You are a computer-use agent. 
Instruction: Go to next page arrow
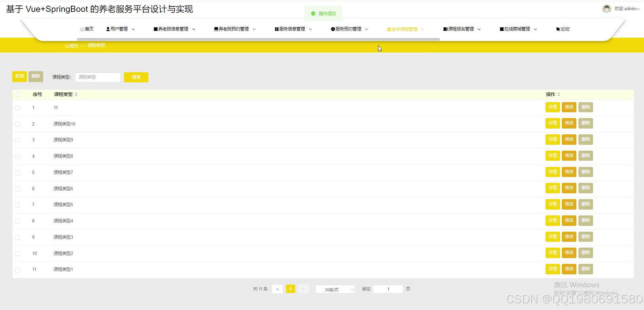pyautogui.click(x=303, y=289)
